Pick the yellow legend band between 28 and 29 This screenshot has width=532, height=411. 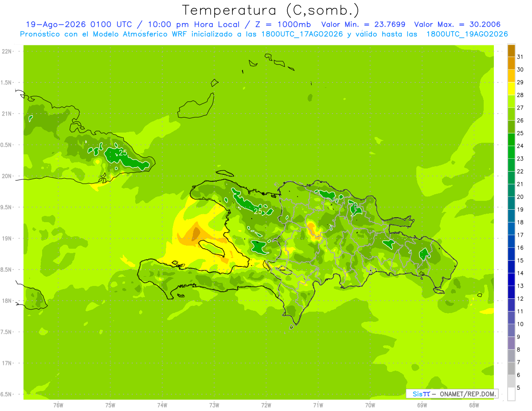[x=511, y=89]
